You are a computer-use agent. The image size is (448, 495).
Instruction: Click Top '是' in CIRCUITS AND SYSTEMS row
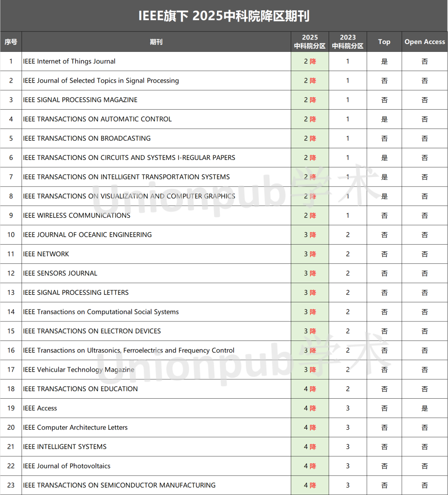click(384, 157)
